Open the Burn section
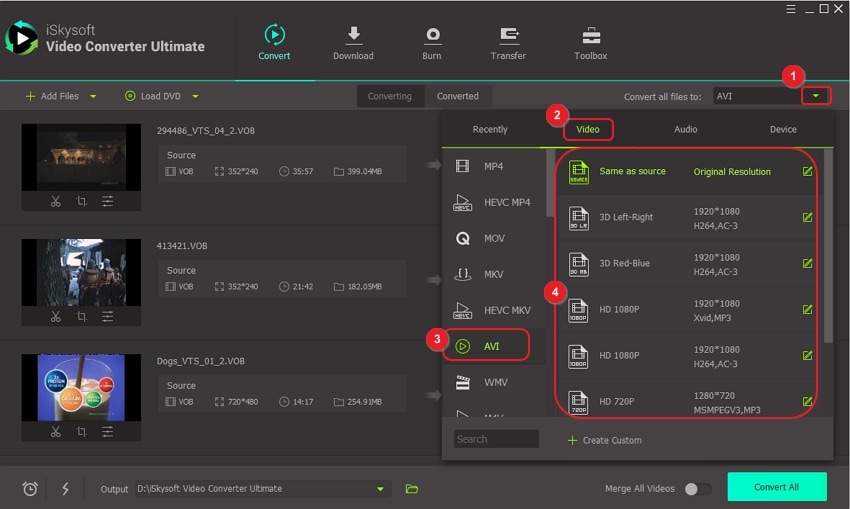 432,43
